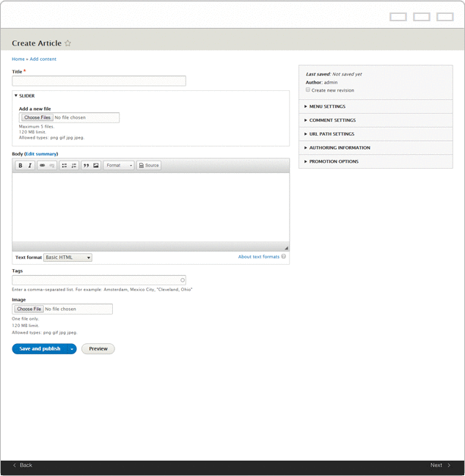The height and width of the screenshot is (476, 465).
Task: Click 'One file only.' text
Action: [x=26, y=319]
